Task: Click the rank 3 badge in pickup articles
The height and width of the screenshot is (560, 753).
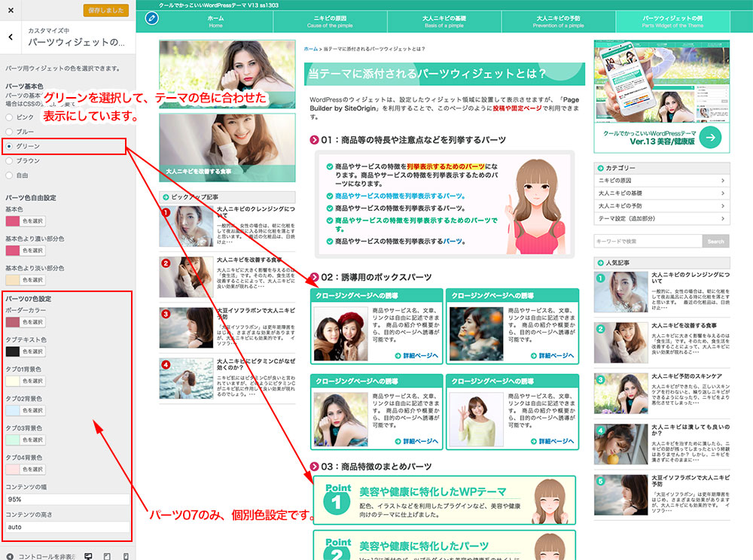Action: (x=166, y=314)
